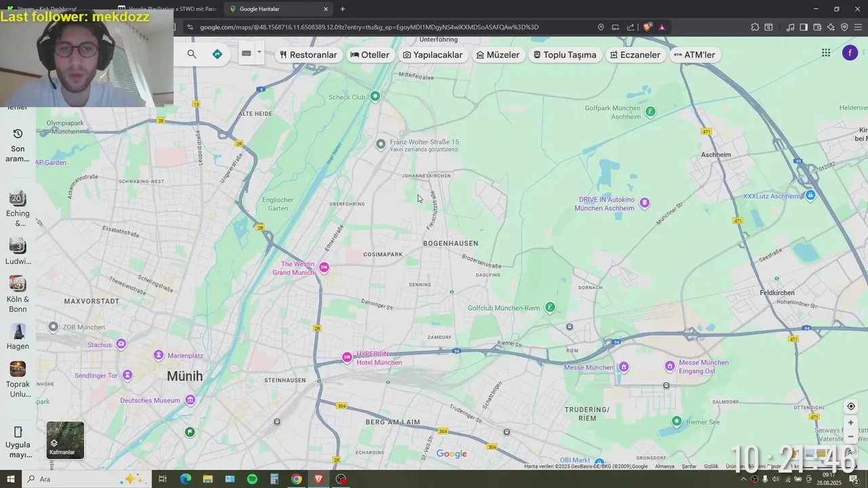Open Brave Shields lion icon
868x488 pixels.
click(647, 27)
